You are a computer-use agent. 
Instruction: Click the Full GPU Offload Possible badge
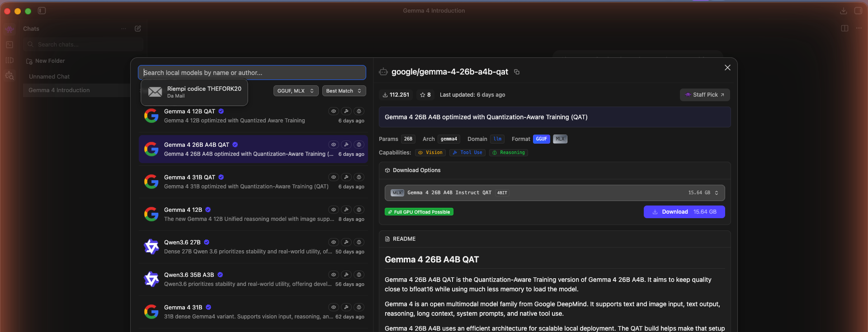point(419,212)
